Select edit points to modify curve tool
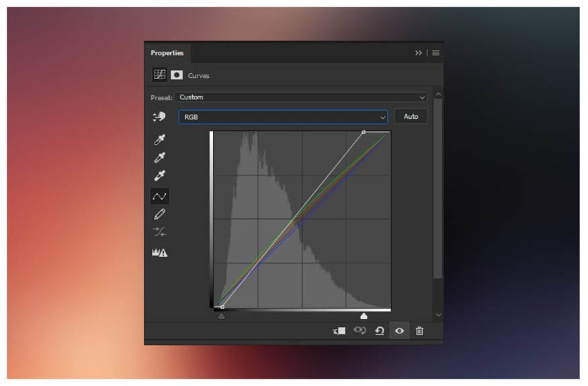The height and width of the screenshot is (386, 588). point(159,197)
